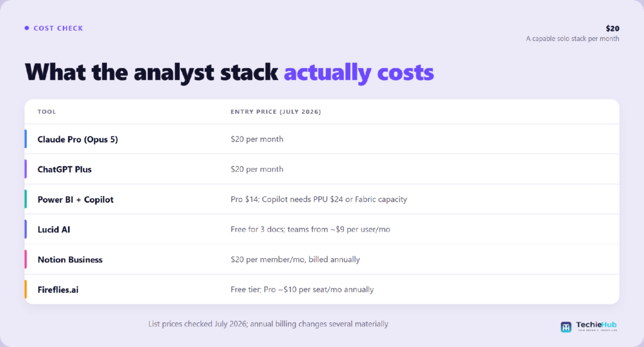Viewport: 644px width, 347px height.
Task: Click the TechieHub brand name text
Action: pos(596,325)
